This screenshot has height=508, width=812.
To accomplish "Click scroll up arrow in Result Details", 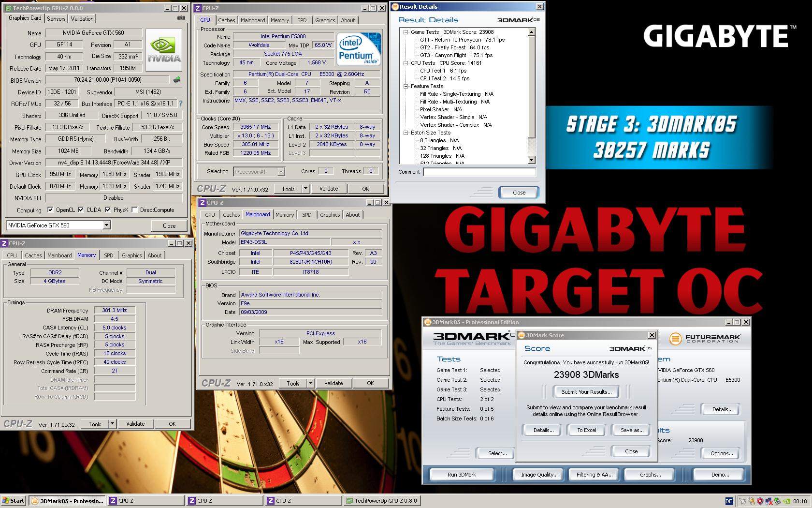I will point(532,32).
